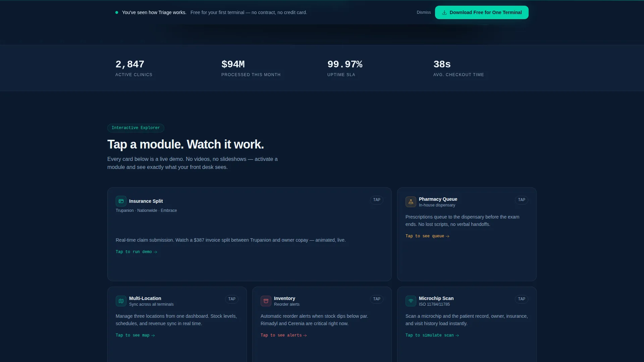Click the arrow after Tap to see queue
The width and height of the screenshot is (644, 362).
click(447, 236)
